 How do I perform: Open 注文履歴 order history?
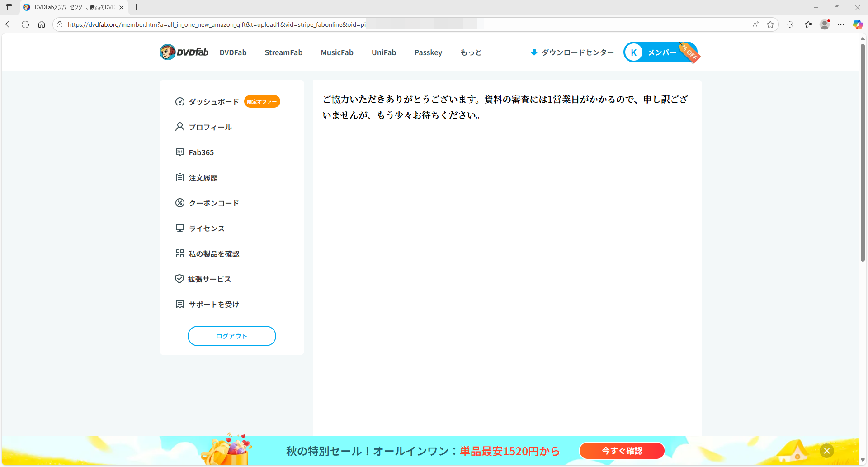point(203,178)
